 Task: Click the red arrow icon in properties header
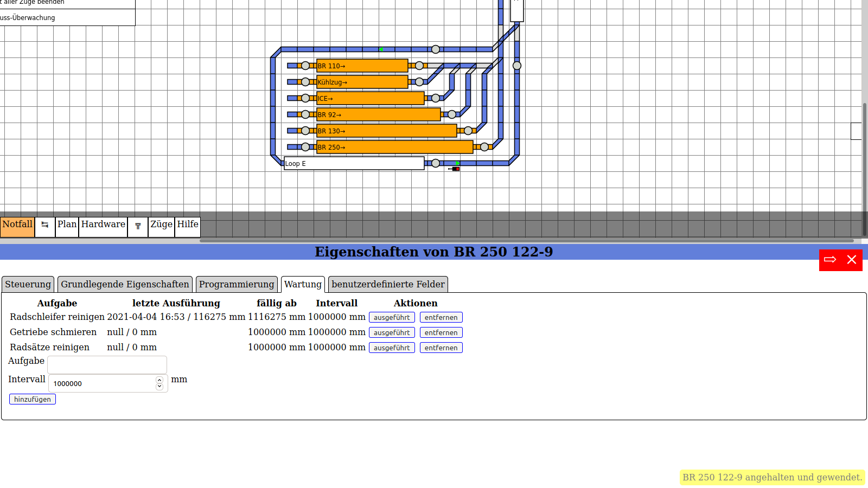point(830,260)
